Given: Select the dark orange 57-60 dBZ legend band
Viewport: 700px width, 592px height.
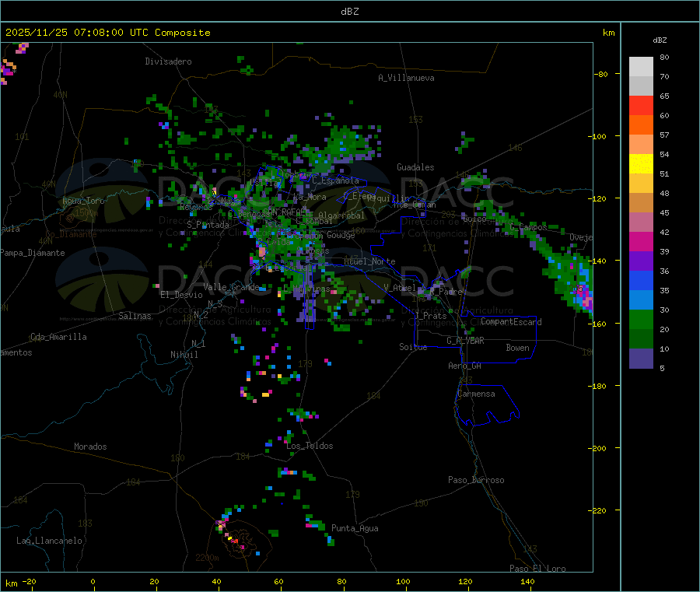Looking at the screenshot, I should point(641,125).
